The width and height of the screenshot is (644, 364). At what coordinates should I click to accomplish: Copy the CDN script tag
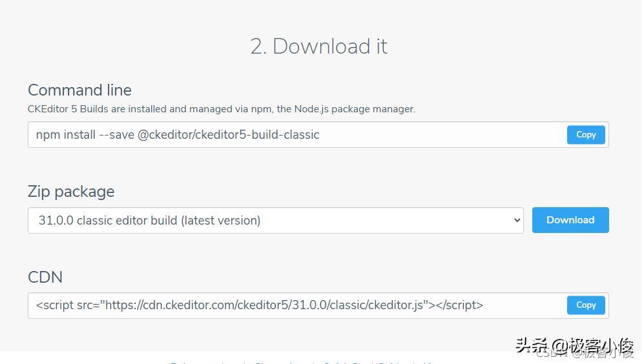click(586, 305)
